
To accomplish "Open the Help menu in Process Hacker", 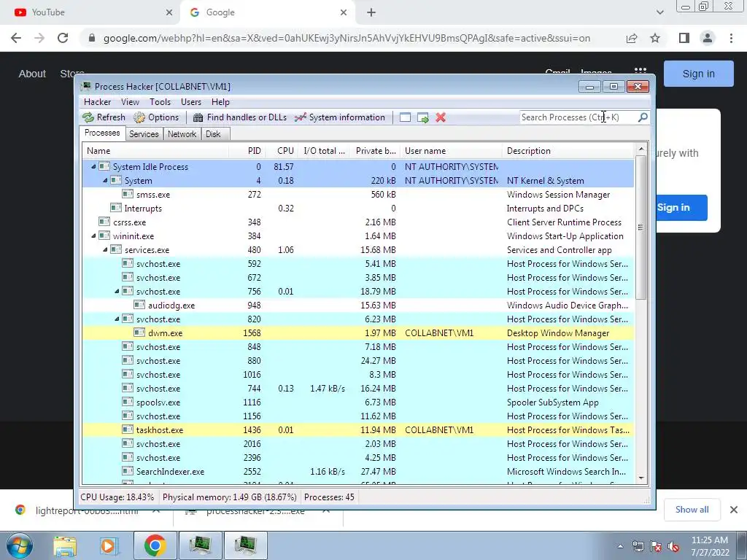I will (x=220, y=102).
